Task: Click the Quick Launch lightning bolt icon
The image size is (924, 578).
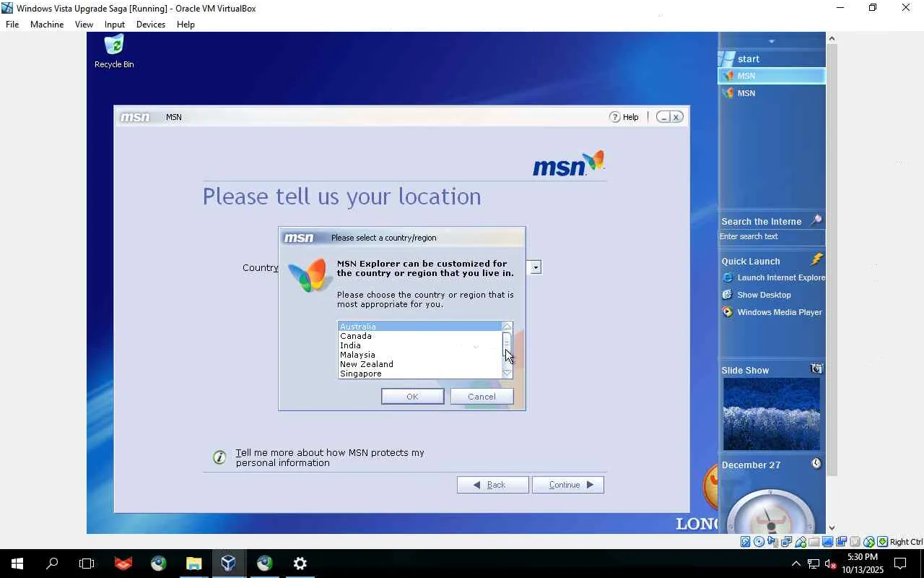Action: pyautogui.click(x=817, y=259)
